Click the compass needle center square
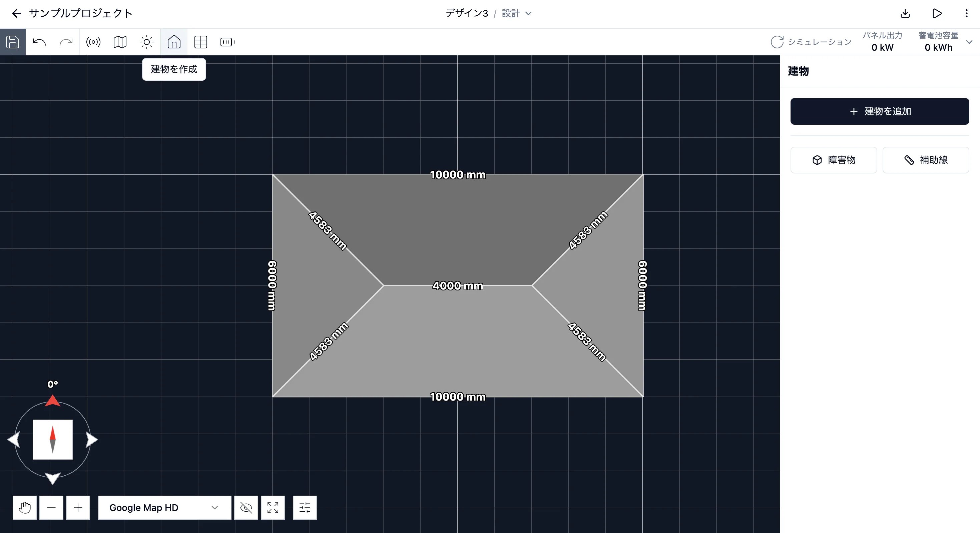This screenshot has width=980, height=533. 52,439
